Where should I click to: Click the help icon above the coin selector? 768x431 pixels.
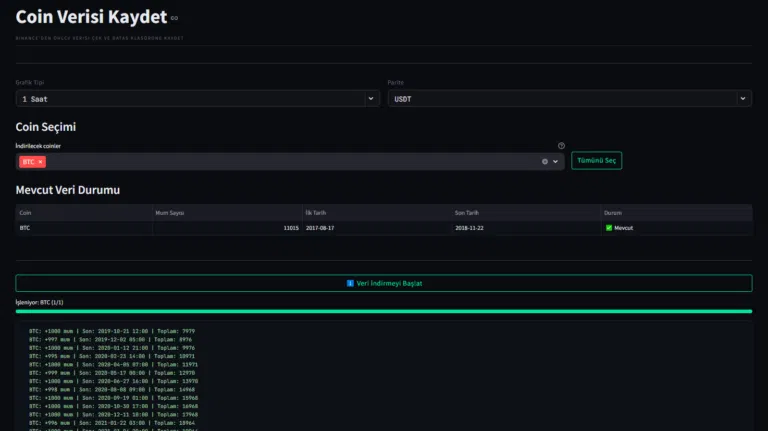(x=561, y=146)
